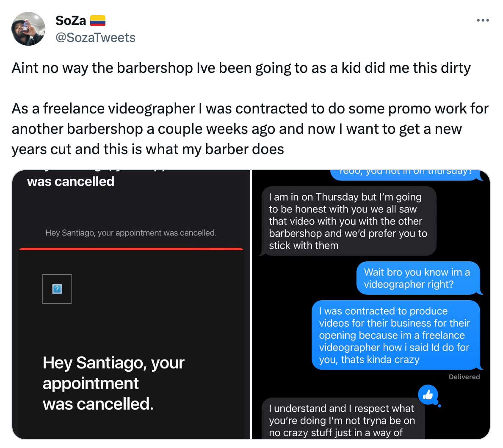Click the broken image placeholder icon
Screen dimensions: 503x448
click(x=57, y=289)
